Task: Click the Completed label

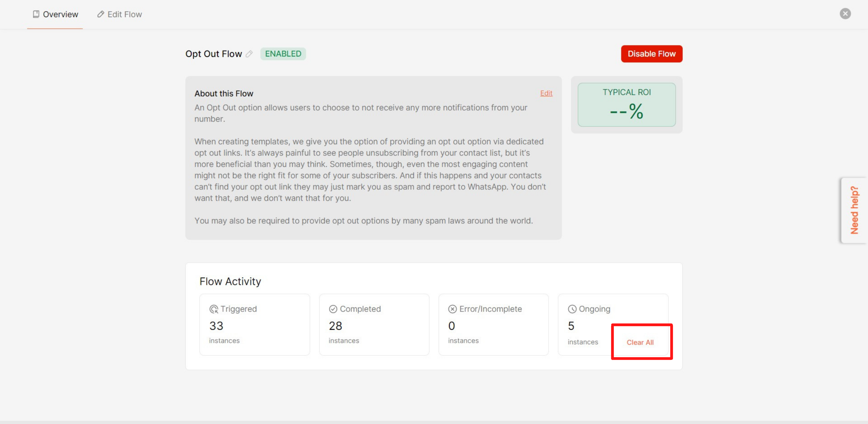Action: (x=360, y=309)
